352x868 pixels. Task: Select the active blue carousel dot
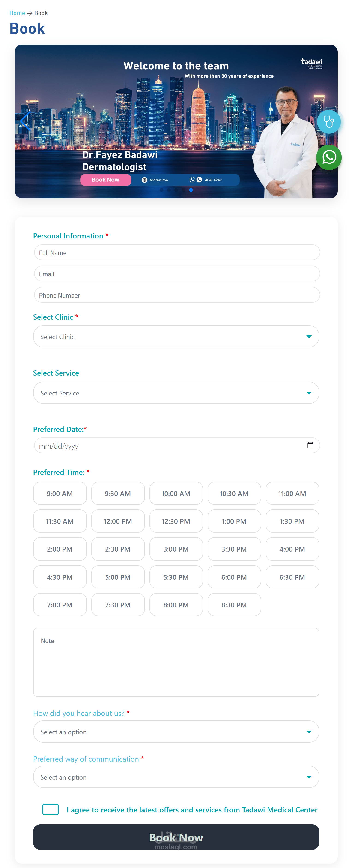(191, 190)
